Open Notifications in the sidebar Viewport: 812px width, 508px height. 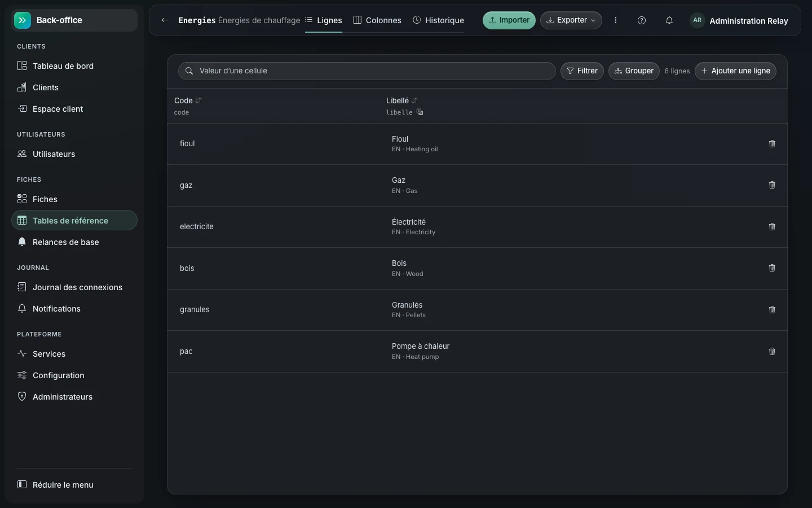point(74,309)
